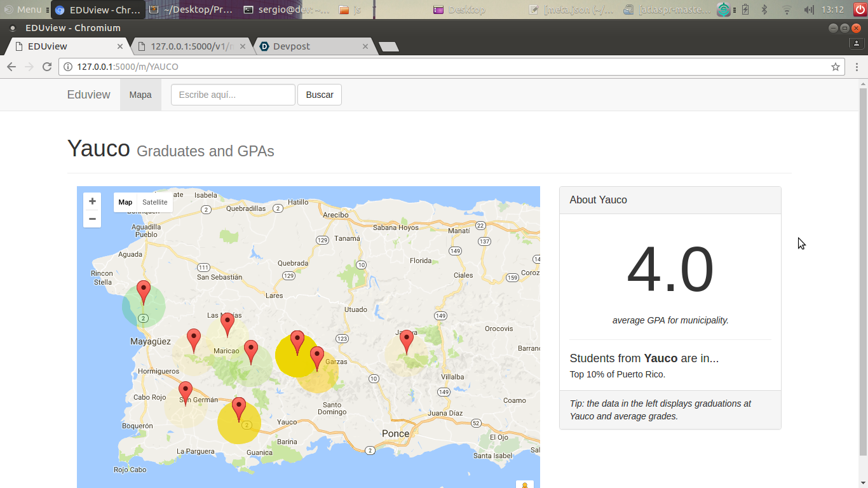Open the [meta].json taskbar window

tap(572, 10)
